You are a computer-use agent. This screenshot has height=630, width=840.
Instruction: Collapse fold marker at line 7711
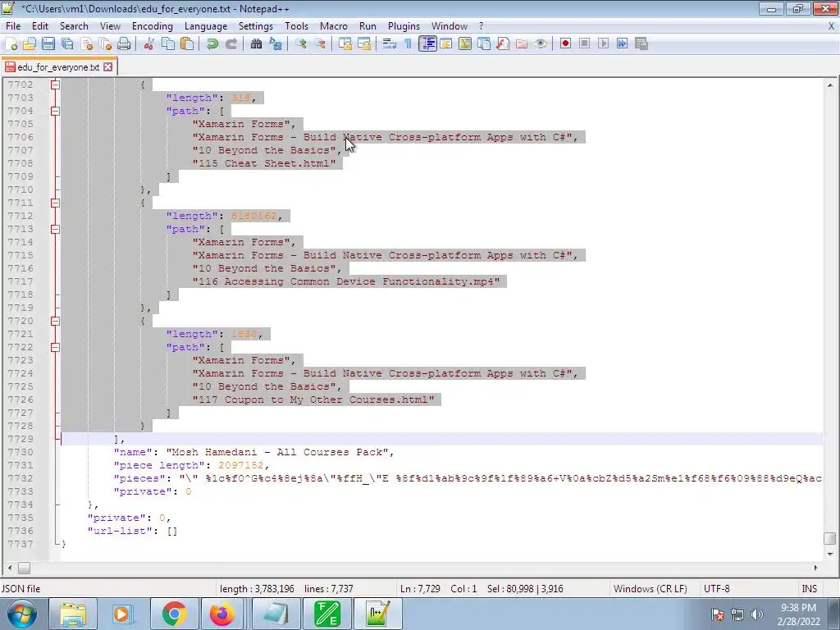coord(55,203)
